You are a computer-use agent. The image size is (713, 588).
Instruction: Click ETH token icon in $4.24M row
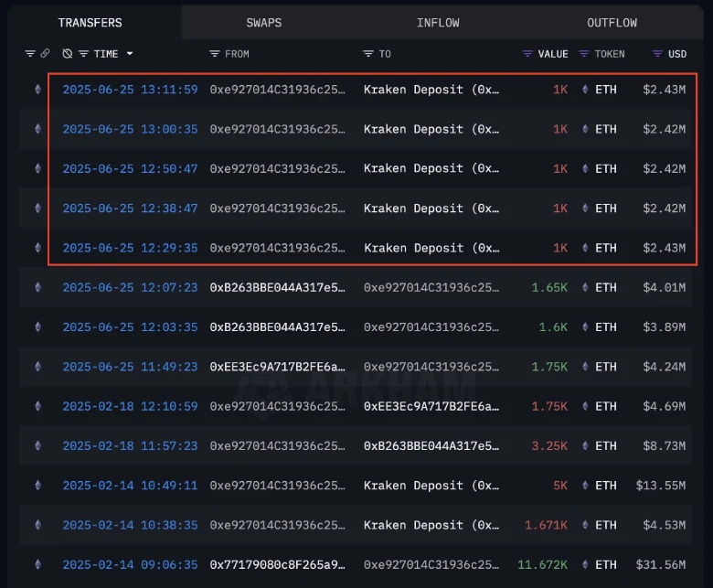tap(585, 367)
